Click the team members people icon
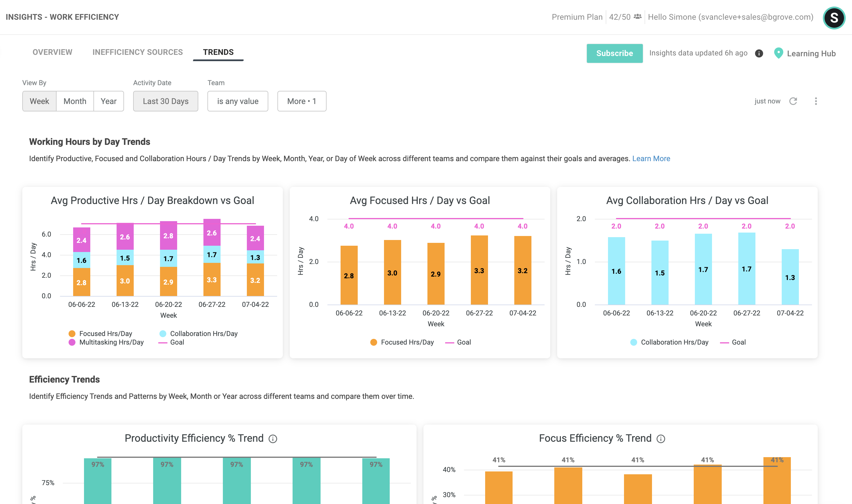 (637, 17)
